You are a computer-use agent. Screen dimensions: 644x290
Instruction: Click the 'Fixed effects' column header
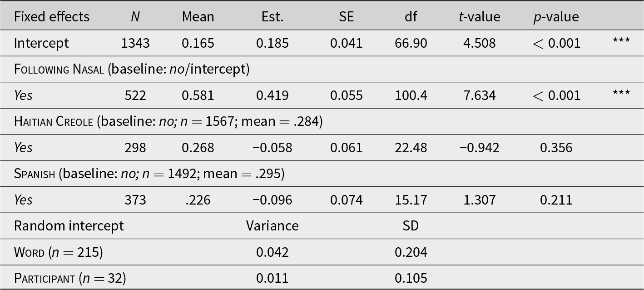click(x=52, y=17)
